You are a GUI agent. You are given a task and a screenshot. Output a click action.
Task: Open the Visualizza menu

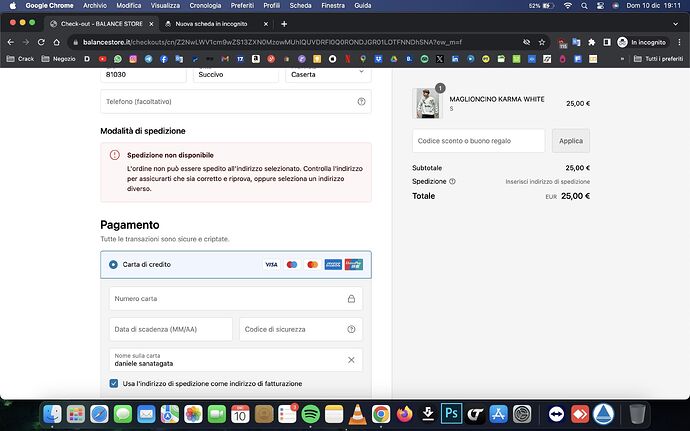point(165,6)
